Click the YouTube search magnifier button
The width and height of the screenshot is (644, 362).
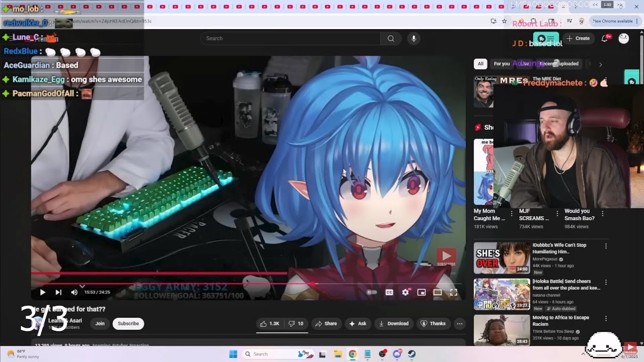[x=391, y=38]
